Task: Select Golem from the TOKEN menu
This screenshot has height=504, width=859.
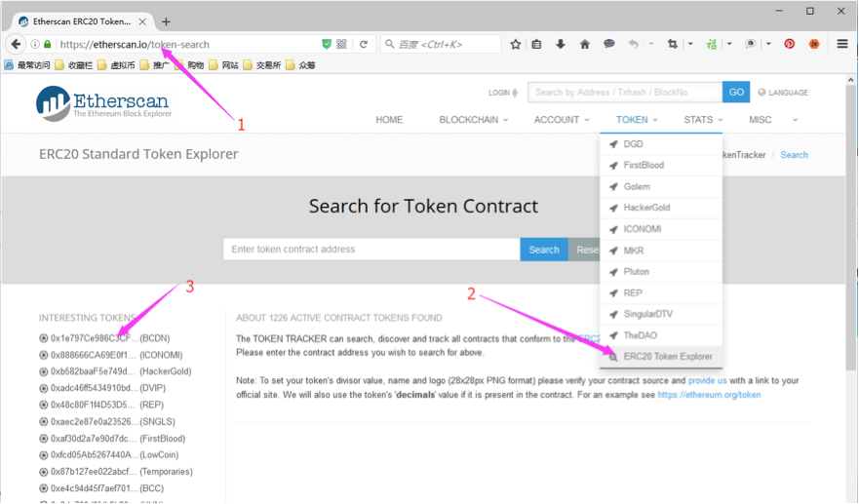Action: coord(661,186)
